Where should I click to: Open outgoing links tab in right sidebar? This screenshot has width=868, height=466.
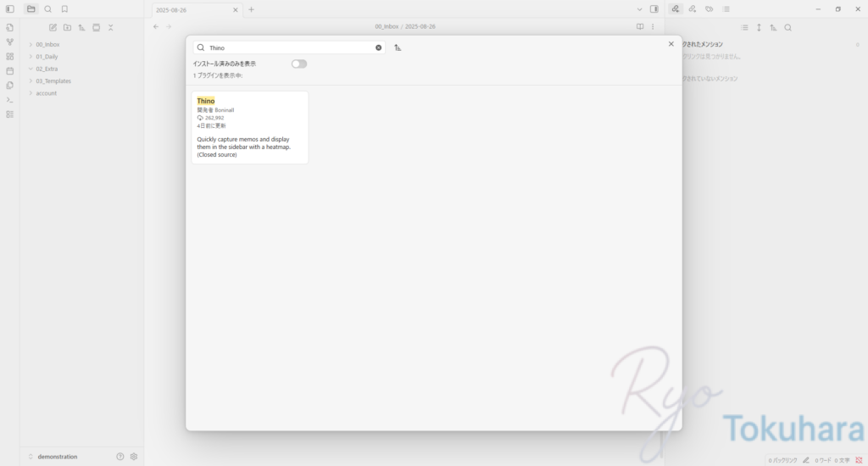692,8
